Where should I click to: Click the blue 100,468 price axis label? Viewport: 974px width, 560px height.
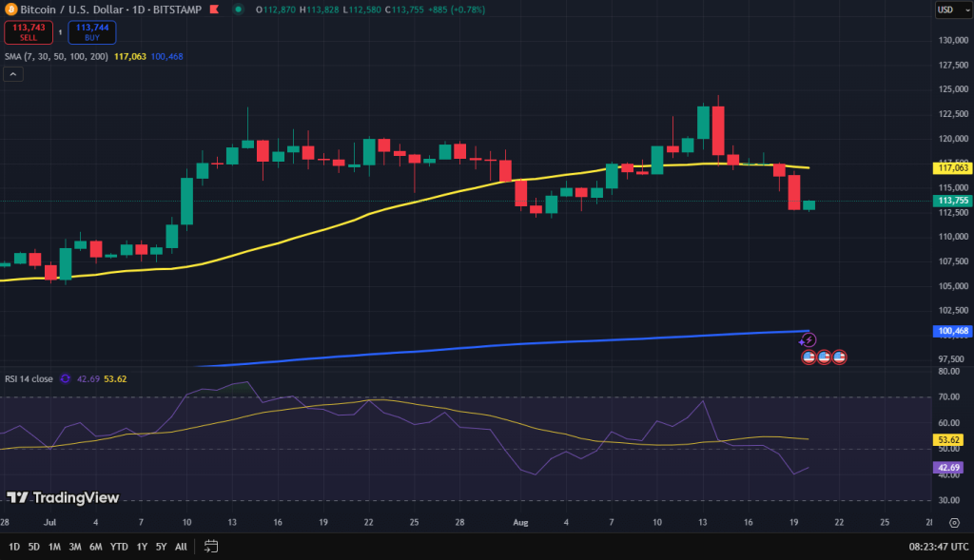953,331
